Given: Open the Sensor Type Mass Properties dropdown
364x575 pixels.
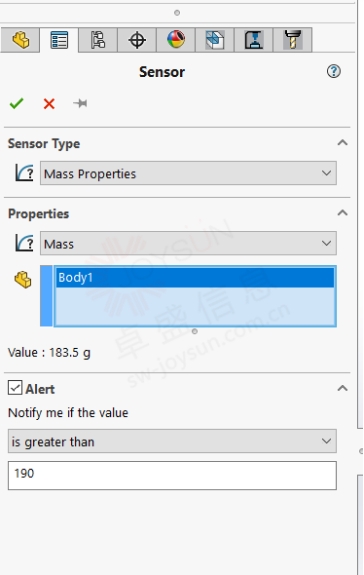Looking at the screenshot, I should point(188,173).
